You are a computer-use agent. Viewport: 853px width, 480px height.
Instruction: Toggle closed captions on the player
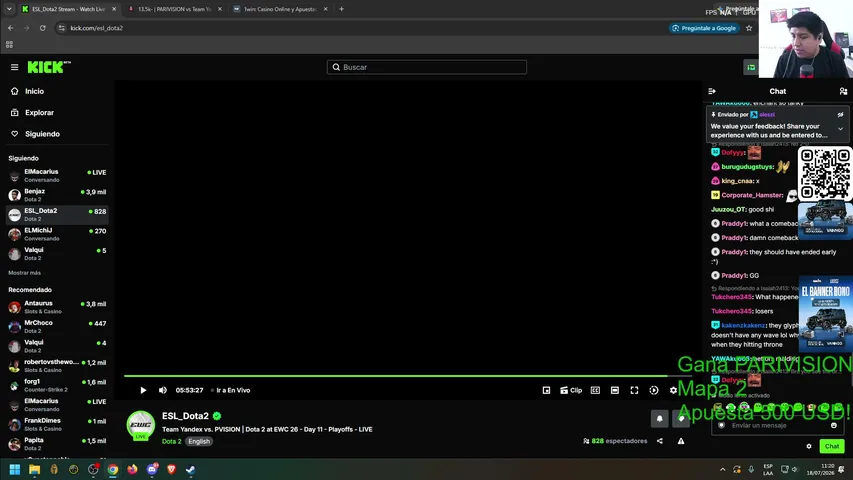pyautogui.click(x=595, y=390)
